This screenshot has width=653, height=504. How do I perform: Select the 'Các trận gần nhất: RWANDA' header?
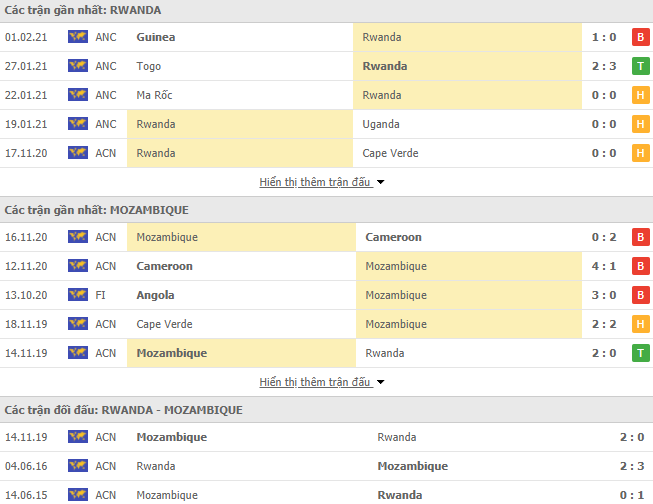pyautogui.click(x=83, y=10)
